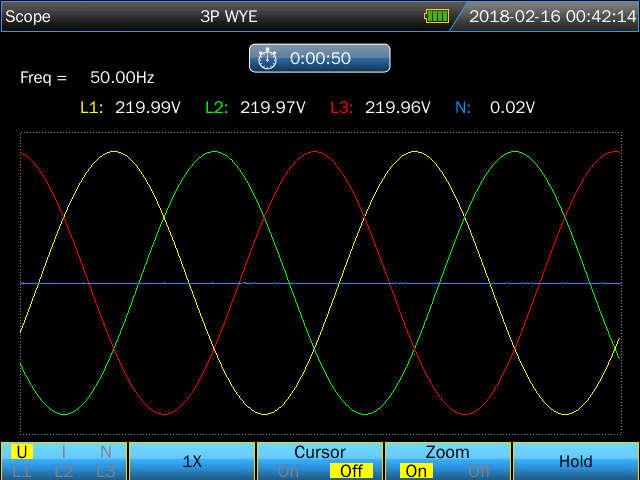
Task: Click the blue neutral flat waveform line
Action: pyautogui.click(x=321, y=283)
